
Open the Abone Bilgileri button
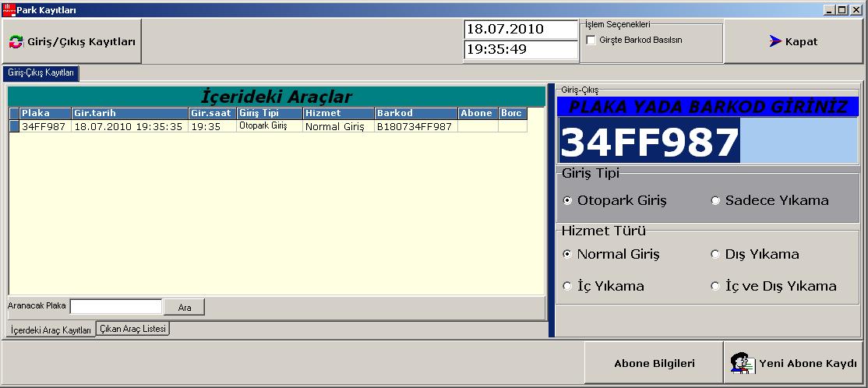pos(654,363)
